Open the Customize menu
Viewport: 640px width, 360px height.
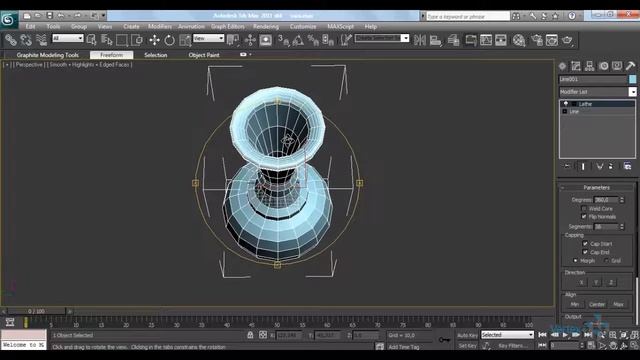coord(303,27)
